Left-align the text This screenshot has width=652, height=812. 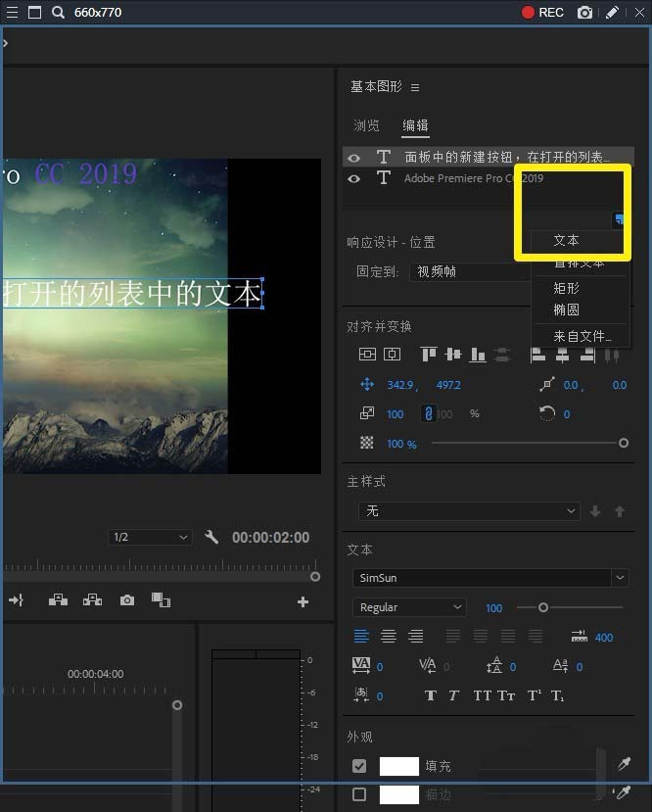point(361,636)
